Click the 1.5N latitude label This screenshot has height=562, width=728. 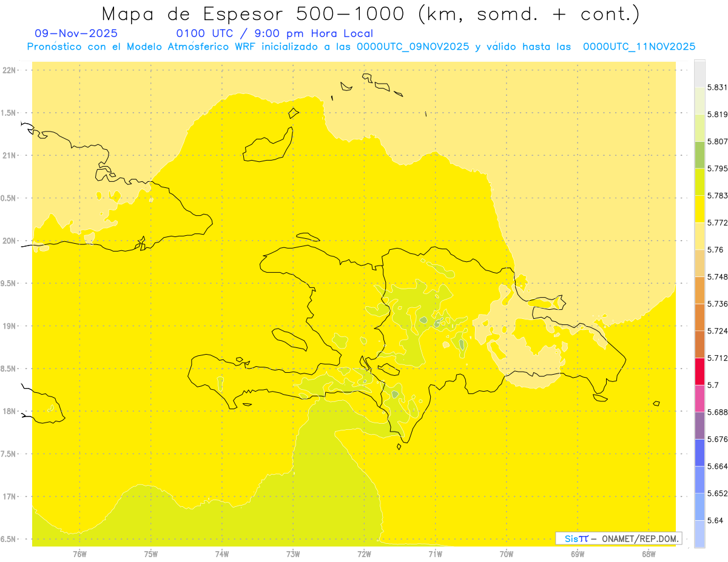tap(8, 113)
